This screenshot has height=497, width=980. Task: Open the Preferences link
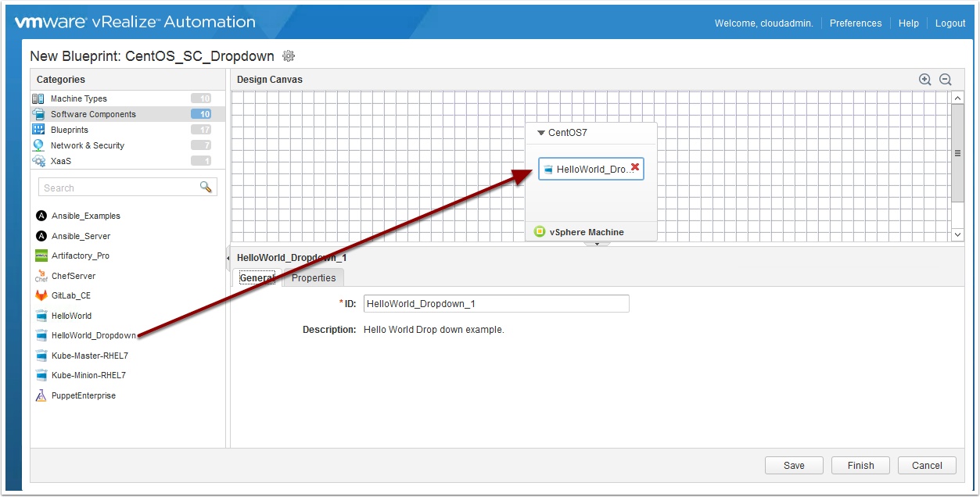pyautogui.click(x=856, y=23)
